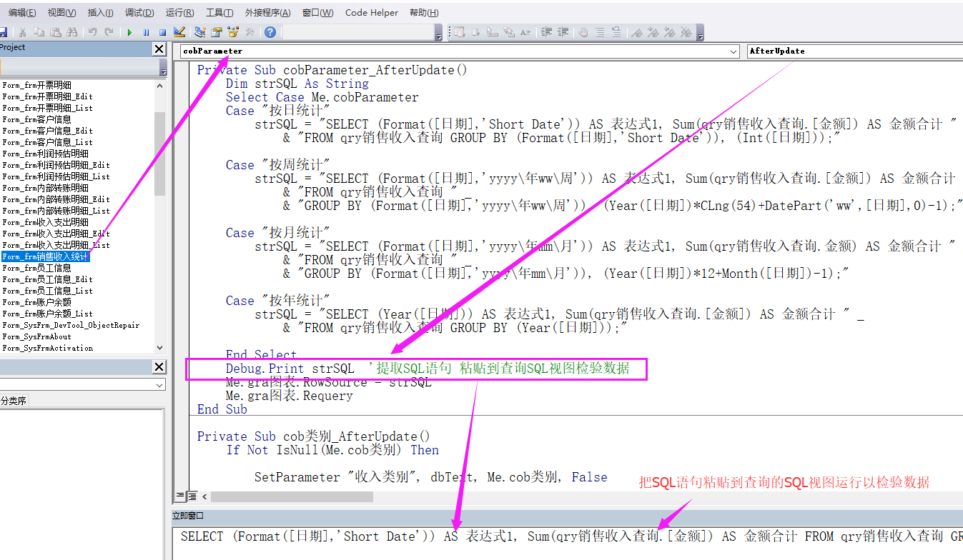Viewport: 963px width, 560px height.
Task: Open Edit toolbar options arrow
Action: 701,33
